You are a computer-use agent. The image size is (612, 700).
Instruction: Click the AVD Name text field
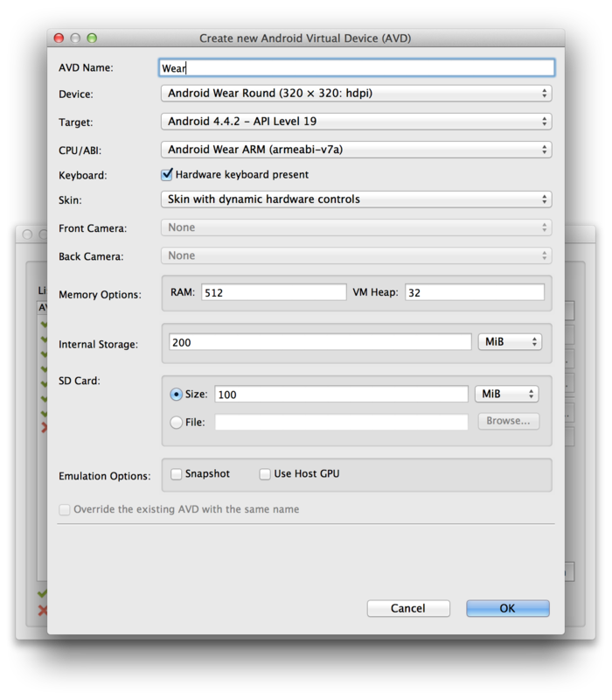(357, 68)
